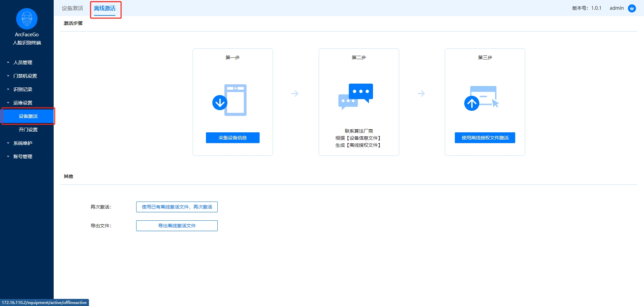Click the 使用离线授权文件激活 button
644x306 pixels.
point(485,138)
